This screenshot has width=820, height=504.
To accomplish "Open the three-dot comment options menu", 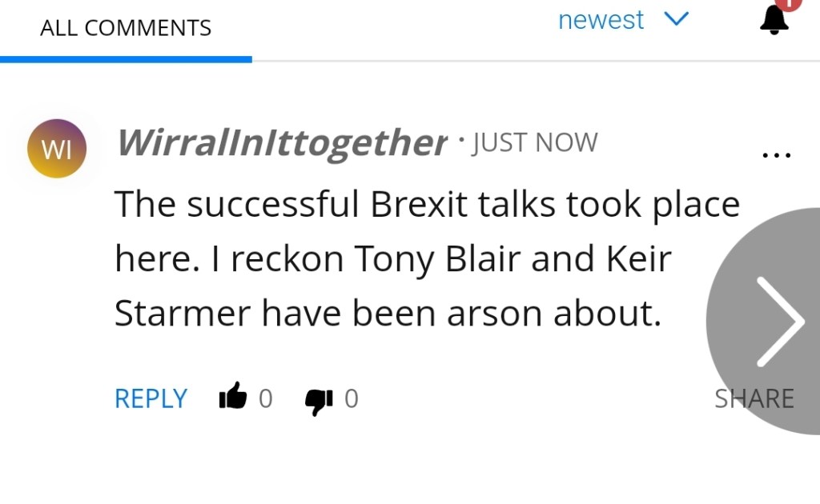I will click(776, 154).
